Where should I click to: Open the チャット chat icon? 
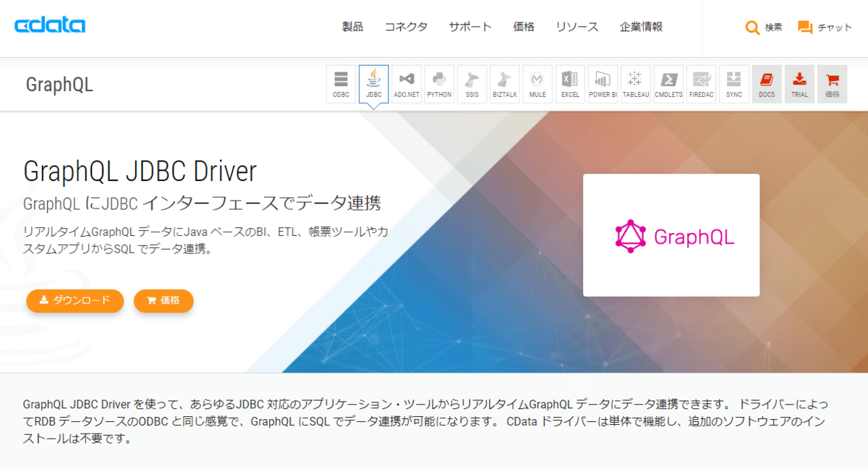click(805, 28)
